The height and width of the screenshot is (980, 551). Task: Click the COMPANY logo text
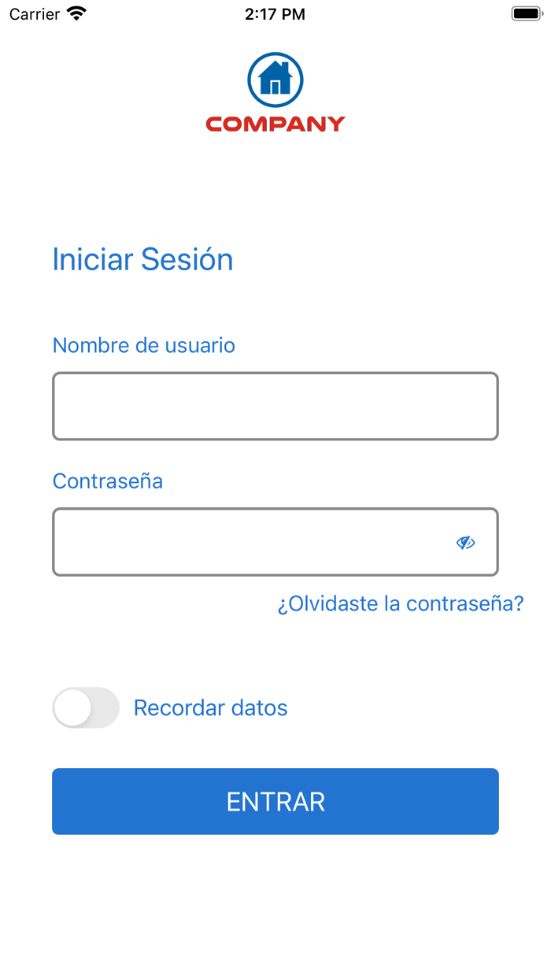tap(275, 123)
